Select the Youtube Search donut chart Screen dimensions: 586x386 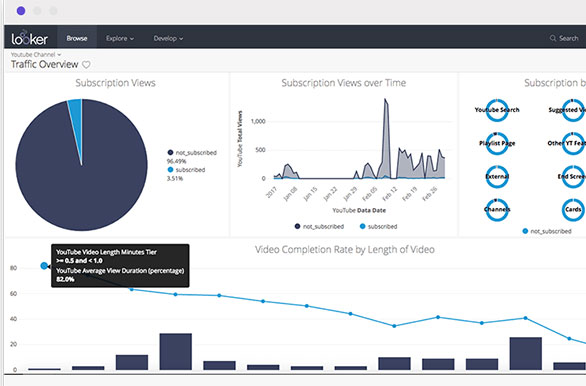[x=497, y=110]
